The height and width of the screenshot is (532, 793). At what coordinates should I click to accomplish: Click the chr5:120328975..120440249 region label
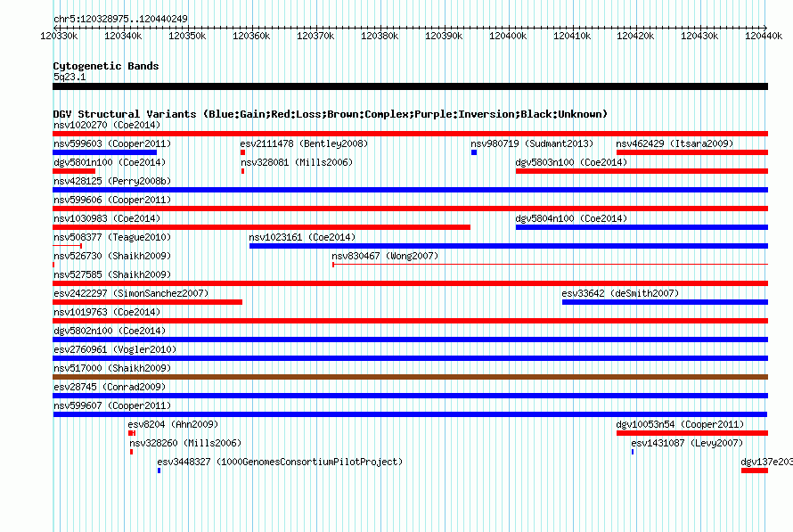[120, 19]
